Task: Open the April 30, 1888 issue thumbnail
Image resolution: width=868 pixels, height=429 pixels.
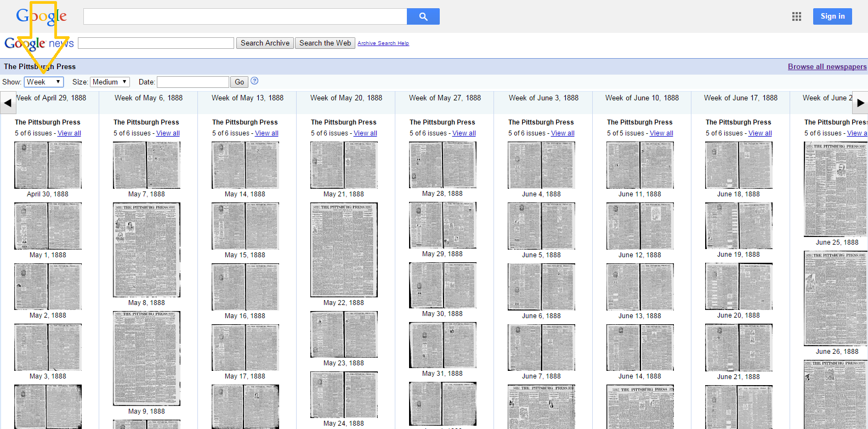Action: coord(48,165)
